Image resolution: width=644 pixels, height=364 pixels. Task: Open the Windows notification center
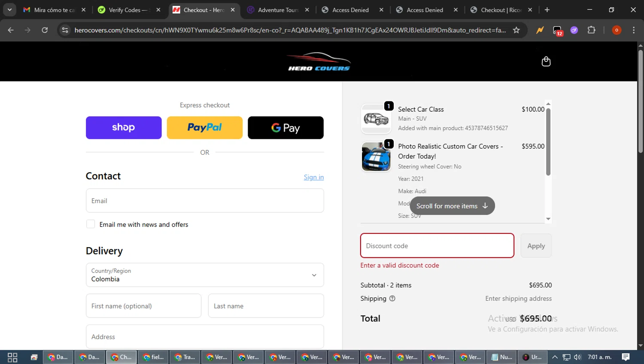tap(626, 357)
